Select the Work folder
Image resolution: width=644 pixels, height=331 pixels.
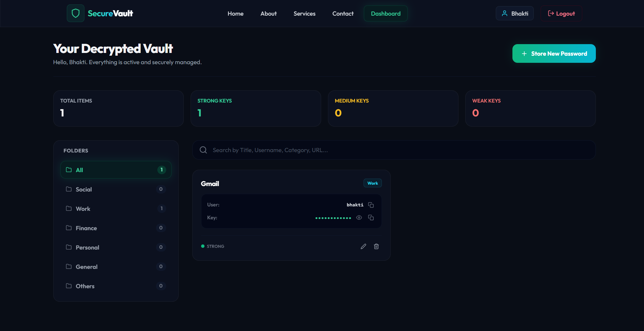116,208
